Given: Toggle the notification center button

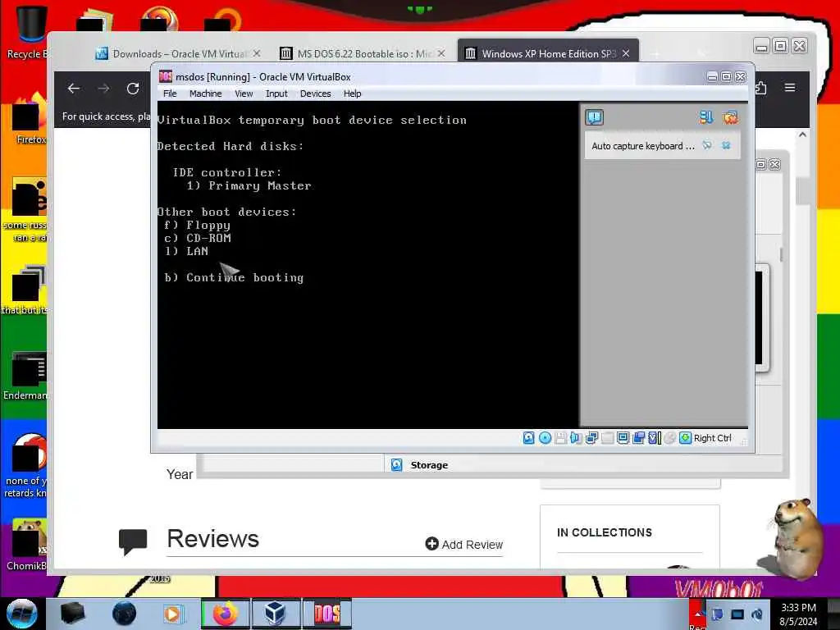Looking at the screenshot, I should 594,117.
